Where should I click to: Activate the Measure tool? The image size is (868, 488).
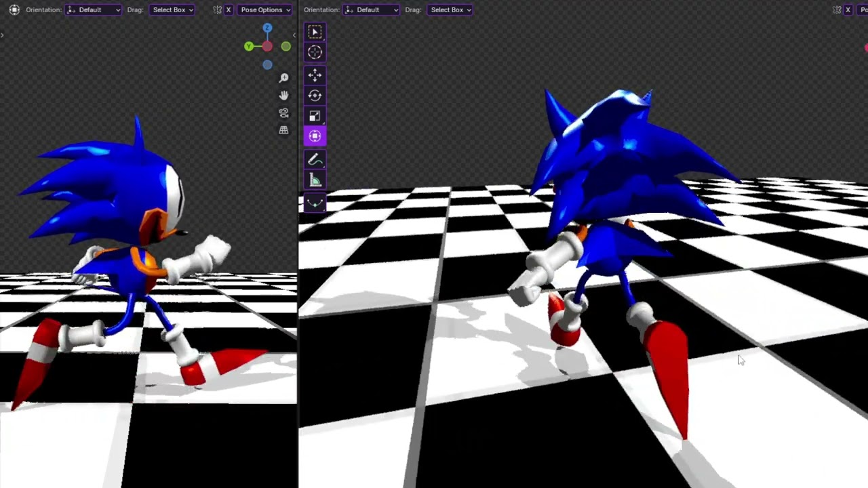[x=315, y=180]
